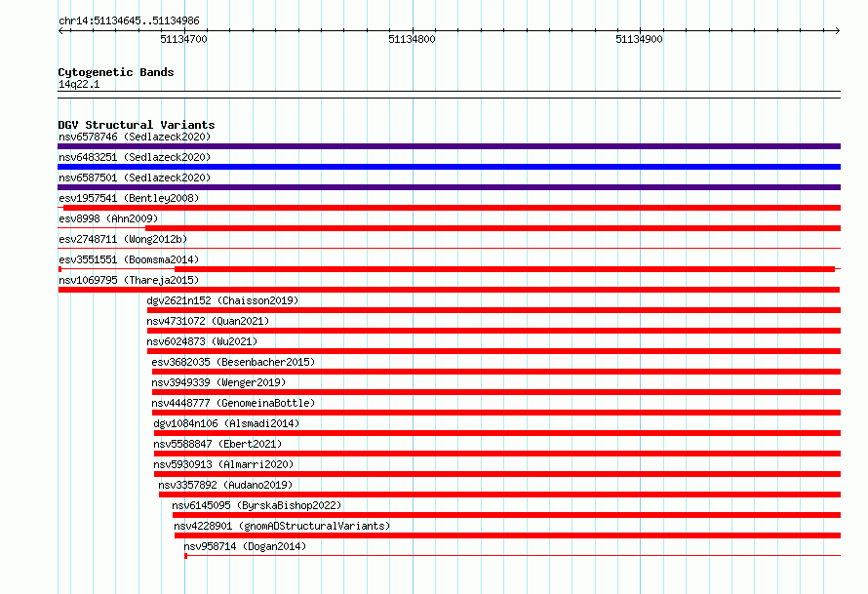Click the thin red line under nsv958714
Screen dimensions: 868x594
pos(513,555)
